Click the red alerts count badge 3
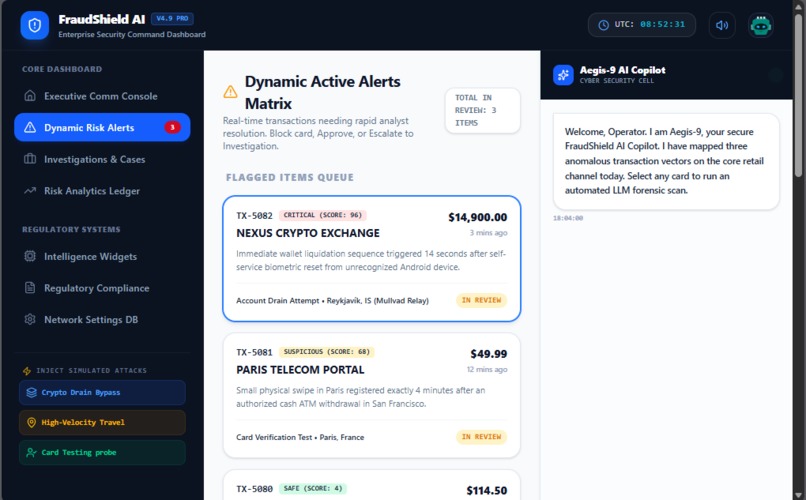The height and width of the screenshot is (500, 806). pos(172,127)
